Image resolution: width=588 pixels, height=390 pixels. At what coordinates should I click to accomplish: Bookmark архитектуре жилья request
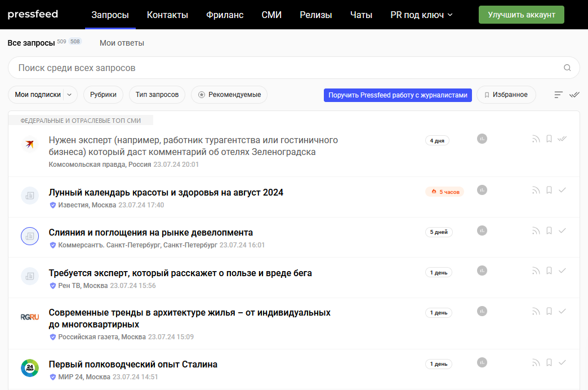tap(549, 311)
